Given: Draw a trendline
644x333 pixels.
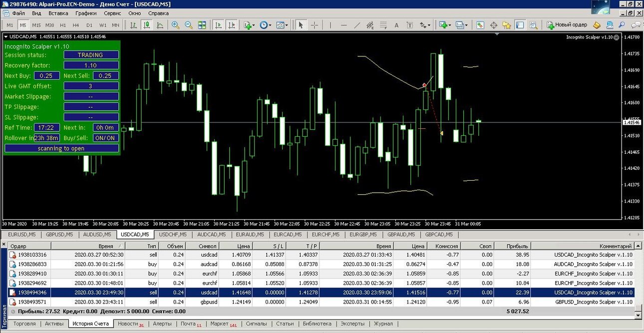Looking at the screenshot, I should (357, 25).
